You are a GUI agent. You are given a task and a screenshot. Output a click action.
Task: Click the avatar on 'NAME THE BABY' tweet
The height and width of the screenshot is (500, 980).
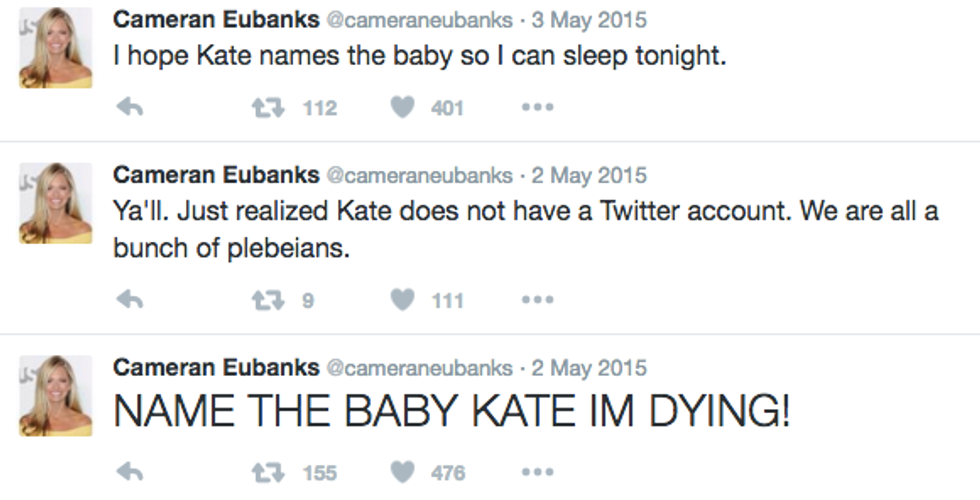[56, 396]
